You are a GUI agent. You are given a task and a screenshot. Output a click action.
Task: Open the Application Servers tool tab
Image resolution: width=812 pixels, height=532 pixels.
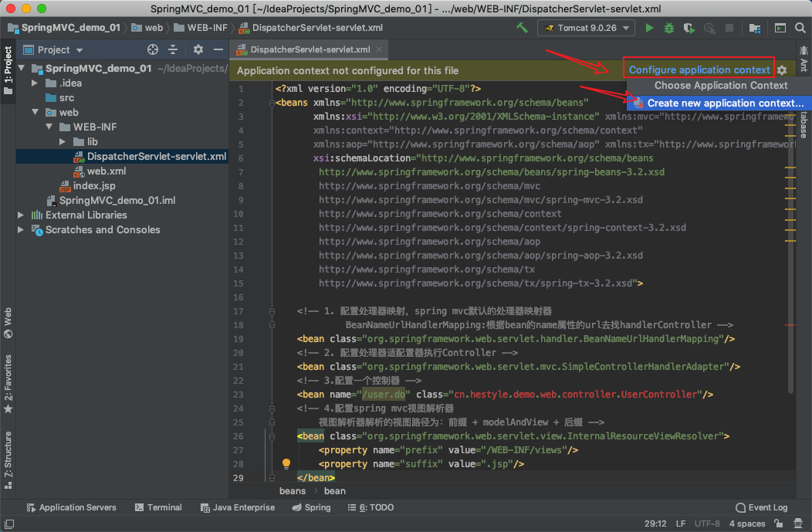[x=72, y=507]
